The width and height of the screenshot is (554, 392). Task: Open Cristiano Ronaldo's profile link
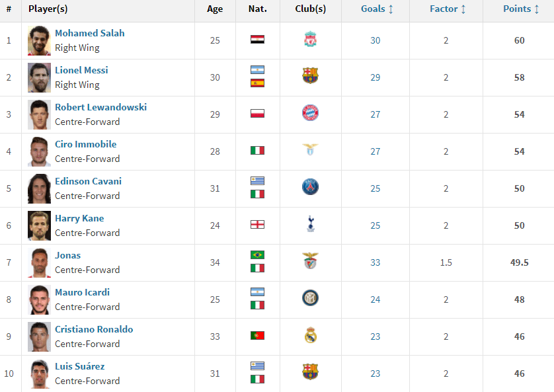click(x=94, y=329)
